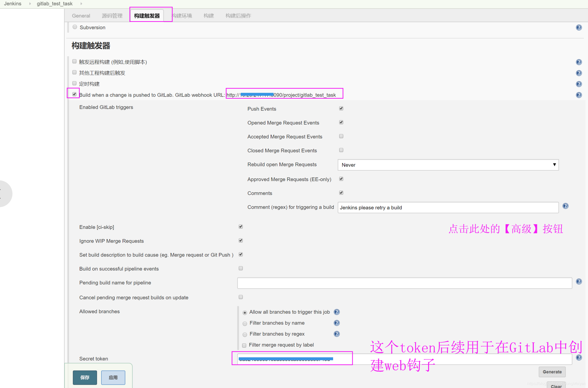Select Allow all branches to trigger this job
The width and height of the screenshot is (588, 388).
pos(245,313)
